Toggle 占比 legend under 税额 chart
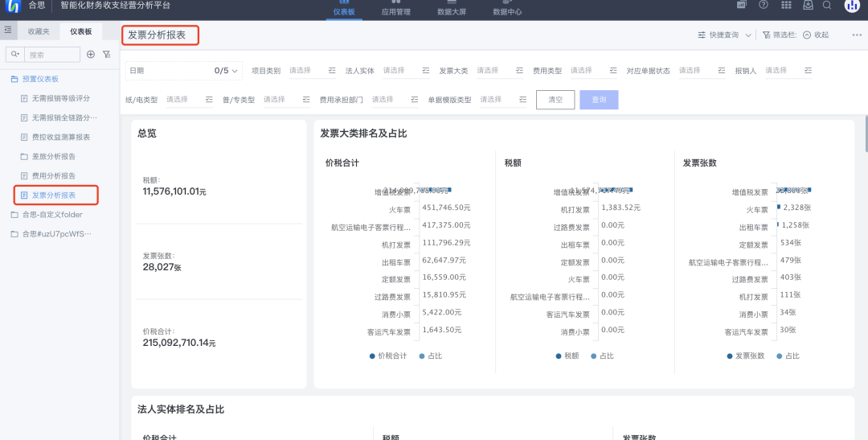This screenshot has width=868, height=440. 602,356
